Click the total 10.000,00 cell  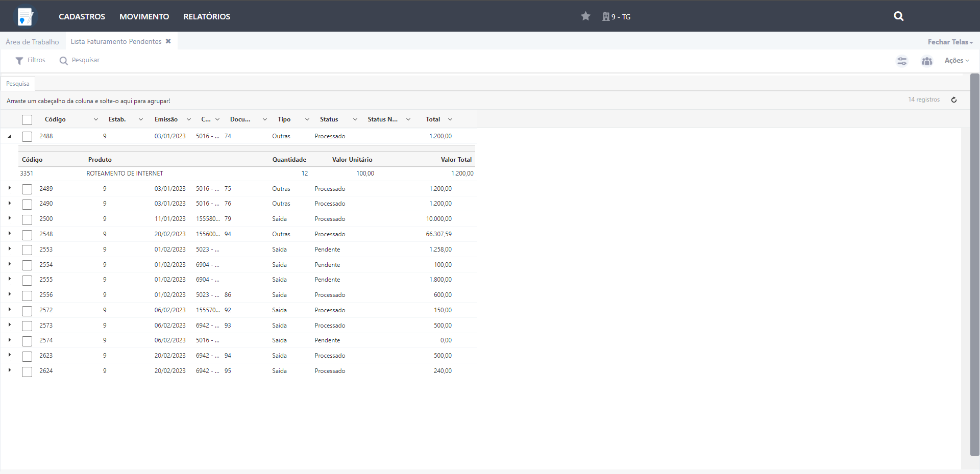pyautogui.click(x=438, y=219)
